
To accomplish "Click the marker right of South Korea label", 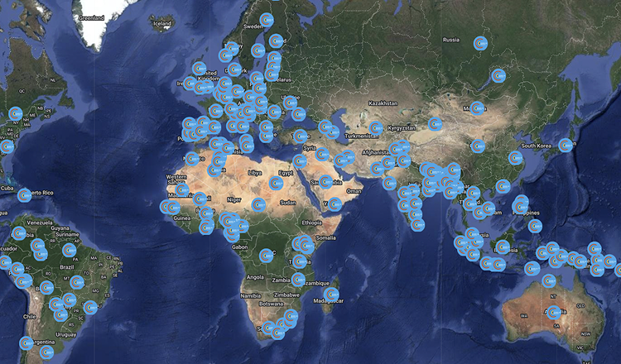I will click(x=566, y=145).
